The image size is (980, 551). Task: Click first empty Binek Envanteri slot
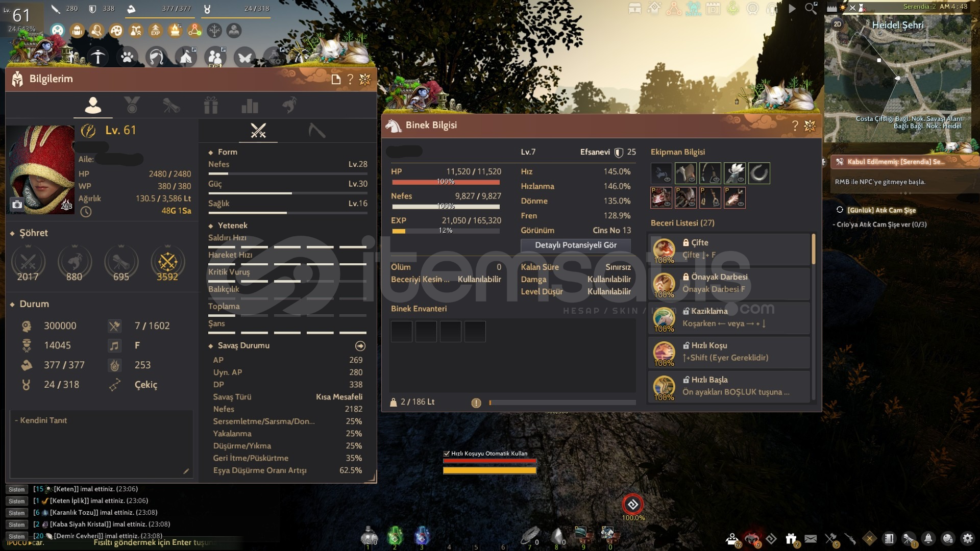click(x=402, y=332)
